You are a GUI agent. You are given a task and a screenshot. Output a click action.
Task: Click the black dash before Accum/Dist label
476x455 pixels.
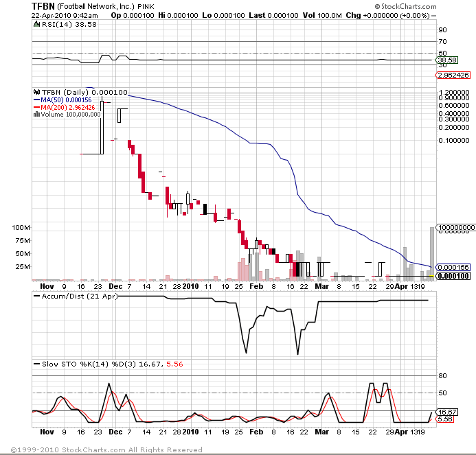pyautogui.click(x=36, y=296)
